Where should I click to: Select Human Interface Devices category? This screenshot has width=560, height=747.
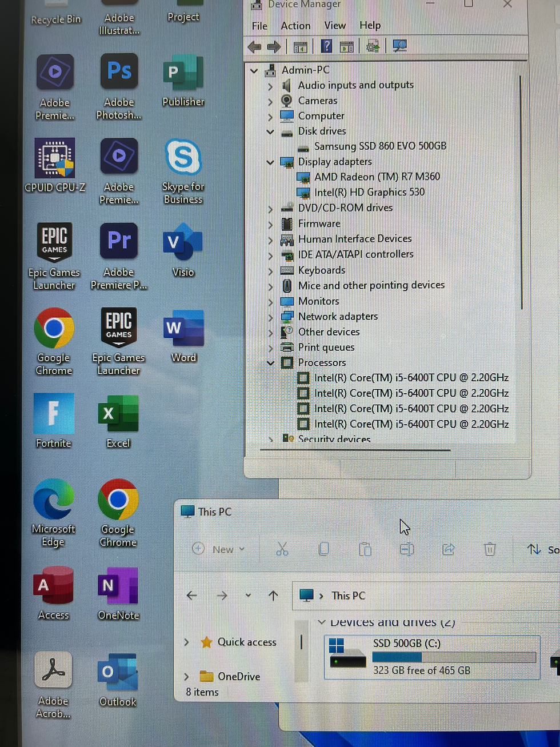click(355, 239)
